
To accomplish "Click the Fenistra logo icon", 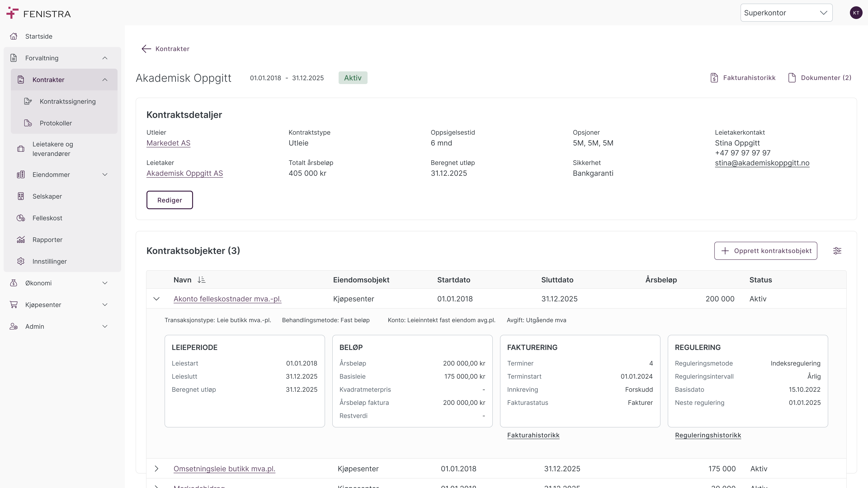I will [12, 13].
